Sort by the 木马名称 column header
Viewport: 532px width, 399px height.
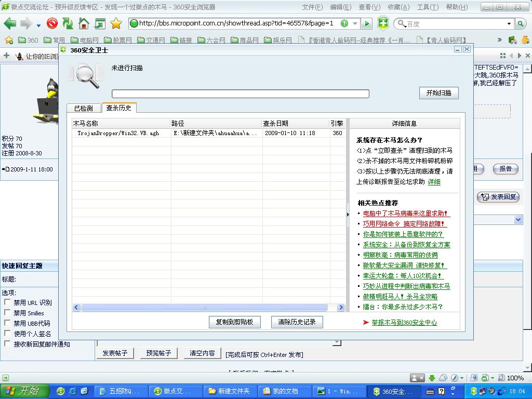121,124
